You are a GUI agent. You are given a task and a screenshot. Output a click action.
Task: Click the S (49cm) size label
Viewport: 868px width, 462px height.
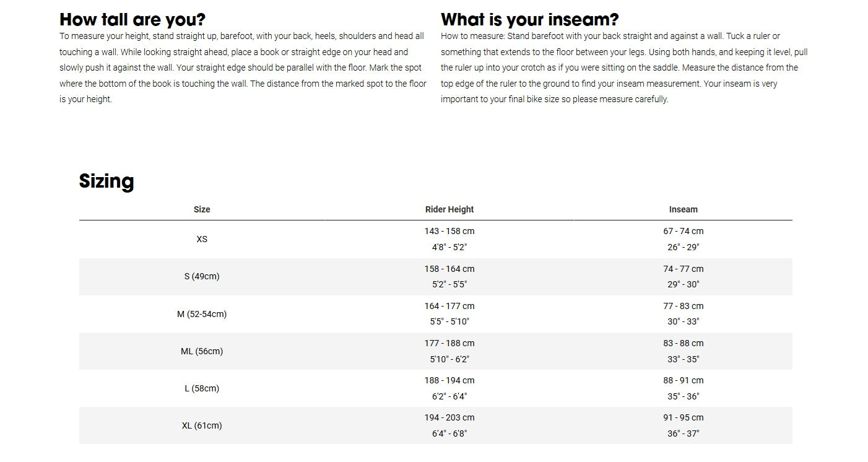pyautogui.click(x=202, y=276)
